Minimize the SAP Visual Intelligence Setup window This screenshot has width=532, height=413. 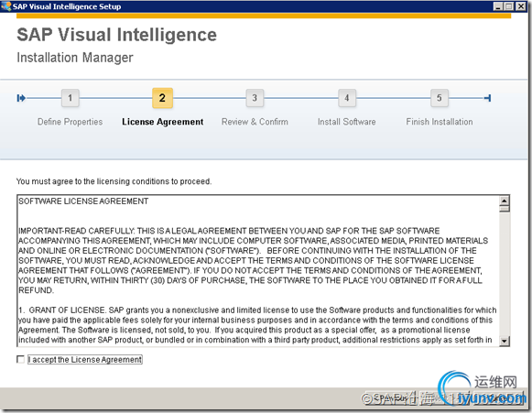(497, 6)
